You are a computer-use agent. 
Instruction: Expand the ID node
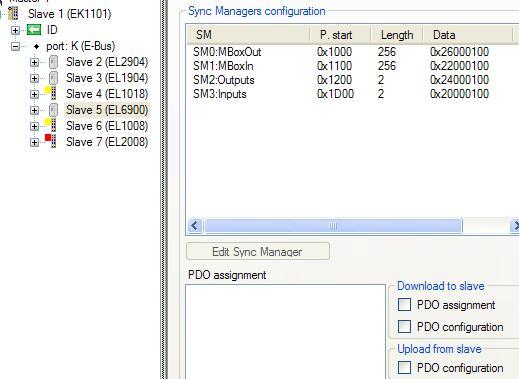coord(15,30)
